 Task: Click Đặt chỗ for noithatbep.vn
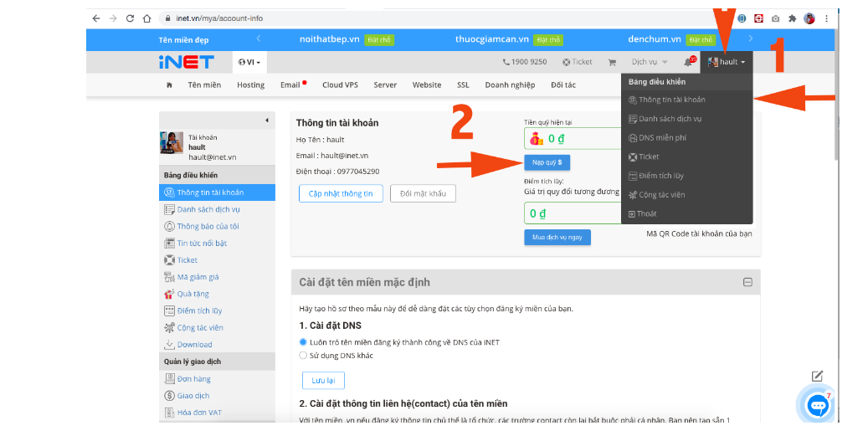pos(379,40)
